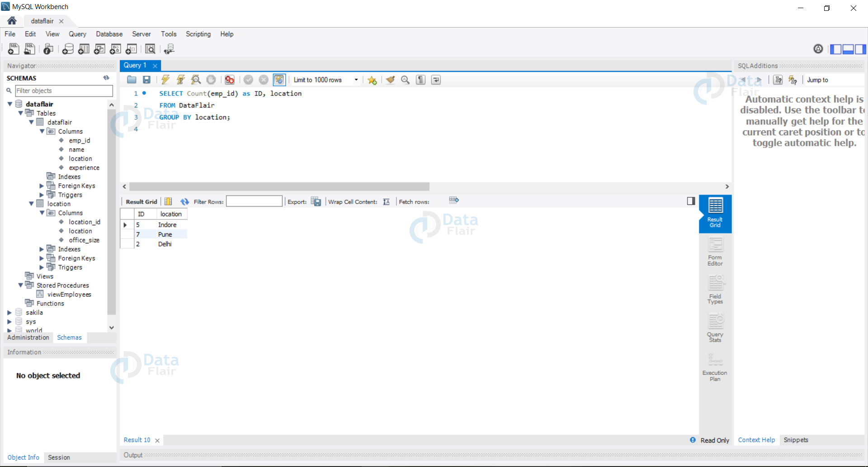868x467 pixels.
Task: Toggle continue-on-error for script execution
Action: pyautogui.click(x=230, y=80)
